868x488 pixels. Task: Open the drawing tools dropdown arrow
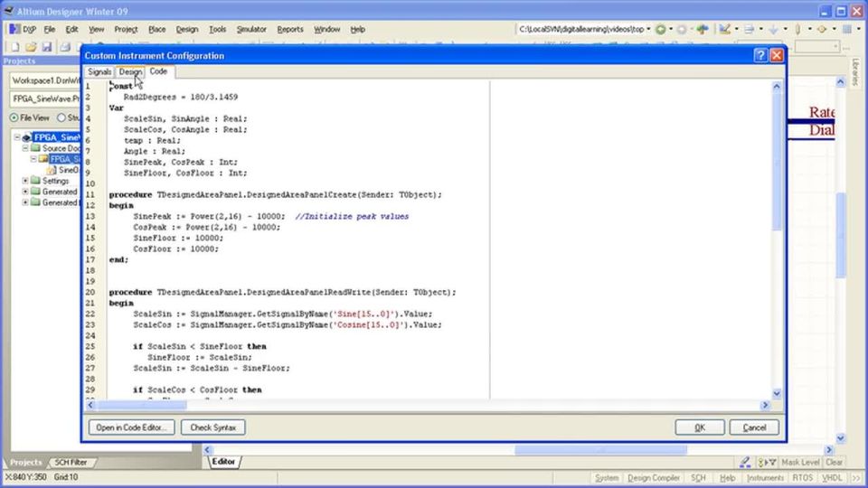point(736,29)
